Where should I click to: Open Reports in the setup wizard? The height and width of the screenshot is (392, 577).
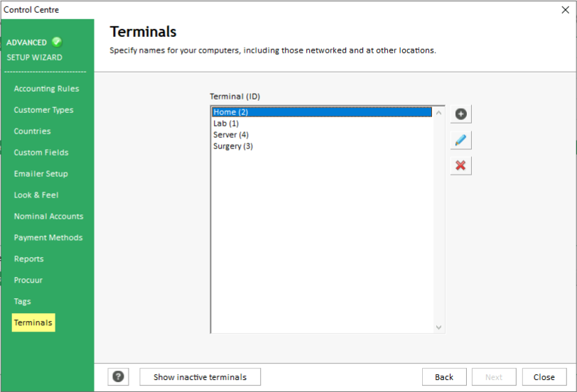(x=28, y=259)
